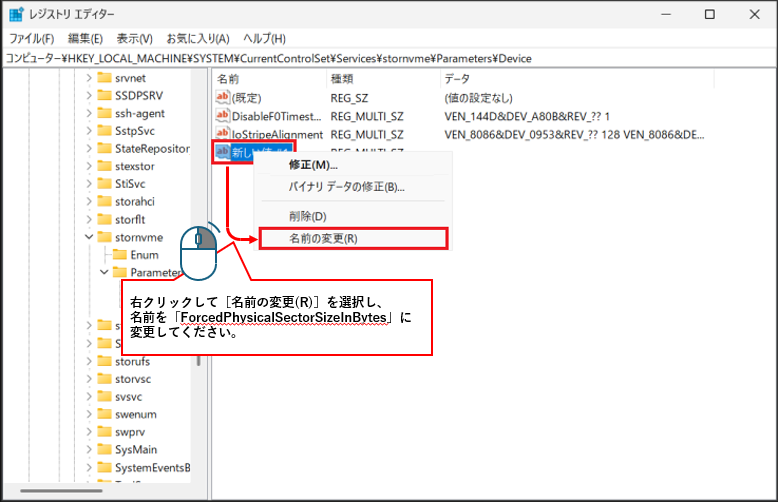Expand the ssh-agent key

pyautogui.click(x=89, y=113)
